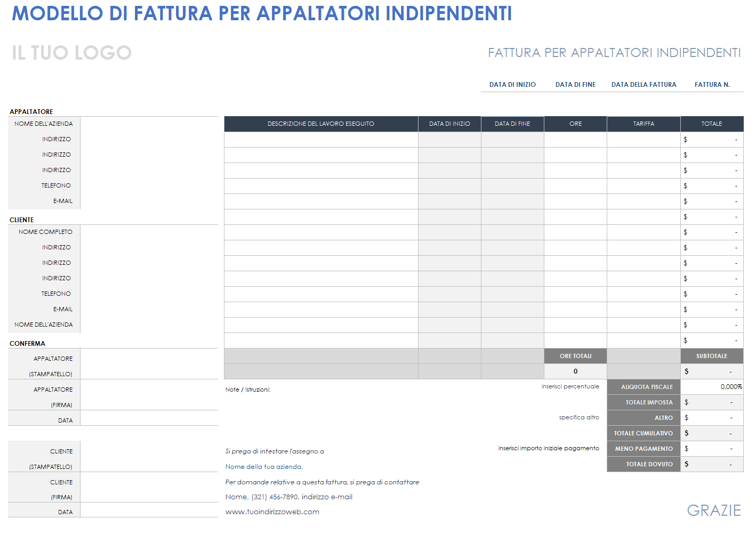Click the 'FATTURA PER APPALTATORI INDIPENDENTI' heading
Viewport: 756px width, 535px height.
tap(614, 53)
